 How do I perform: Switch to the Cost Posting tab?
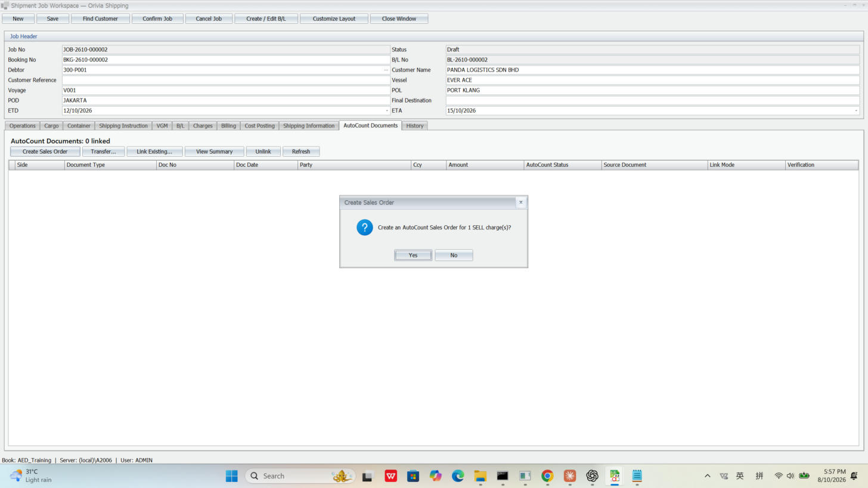pos(259,126)
